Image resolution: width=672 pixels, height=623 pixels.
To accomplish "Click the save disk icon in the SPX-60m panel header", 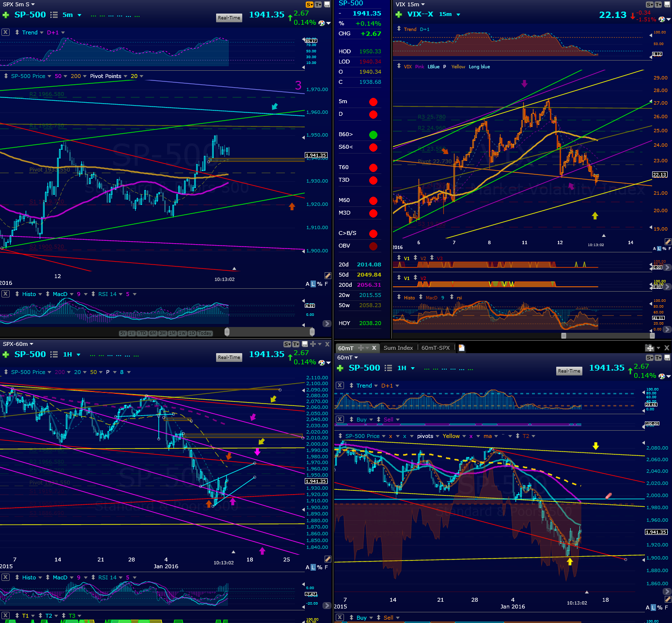I will (304, 344).
